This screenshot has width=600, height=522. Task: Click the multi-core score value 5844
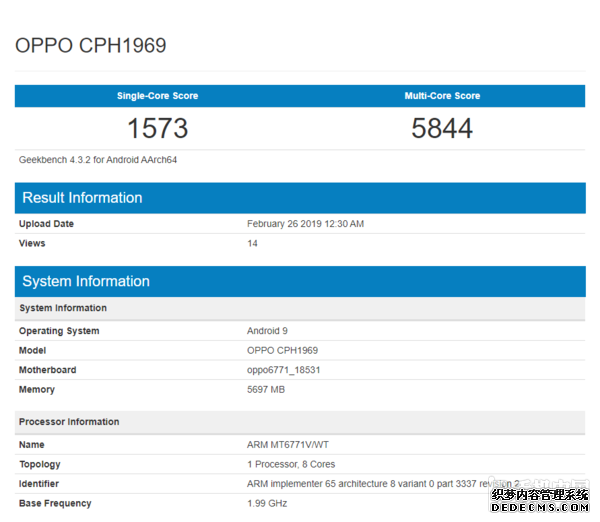pyautogui.click(x=442, y=128)
